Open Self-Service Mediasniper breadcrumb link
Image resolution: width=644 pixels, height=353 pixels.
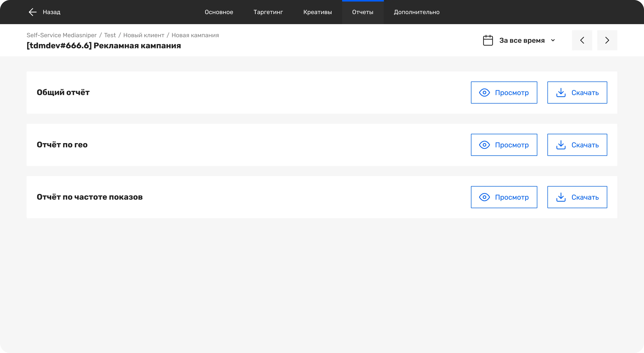coord(62,35)
